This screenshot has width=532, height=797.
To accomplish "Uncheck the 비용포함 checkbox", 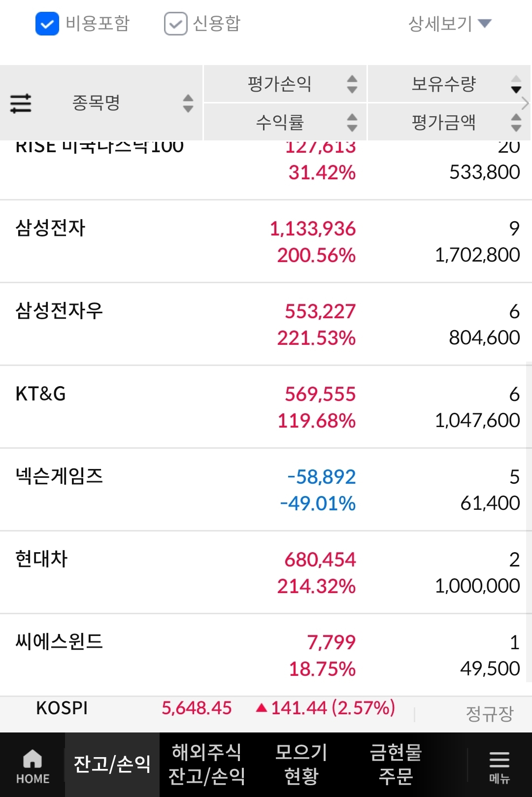I will coord(47,24).
